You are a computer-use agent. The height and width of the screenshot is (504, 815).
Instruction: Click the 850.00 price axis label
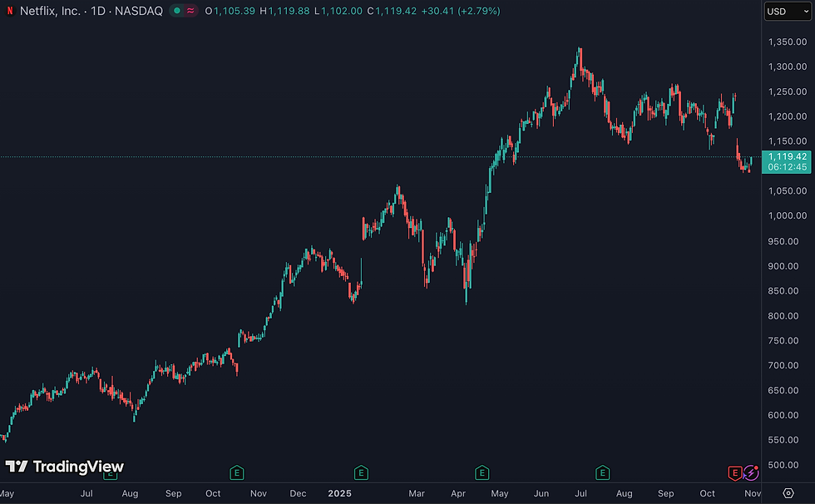[x=783, y=291]
